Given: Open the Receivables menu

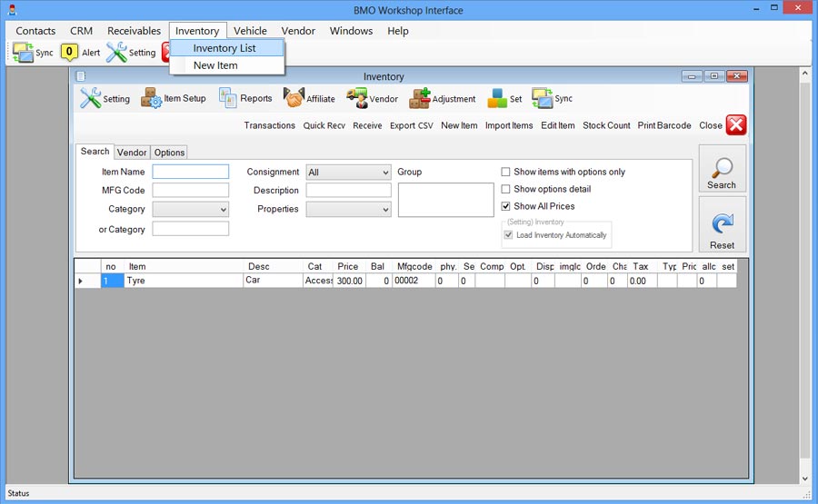Looking at the screenshot, I should [x=135, y=31].
